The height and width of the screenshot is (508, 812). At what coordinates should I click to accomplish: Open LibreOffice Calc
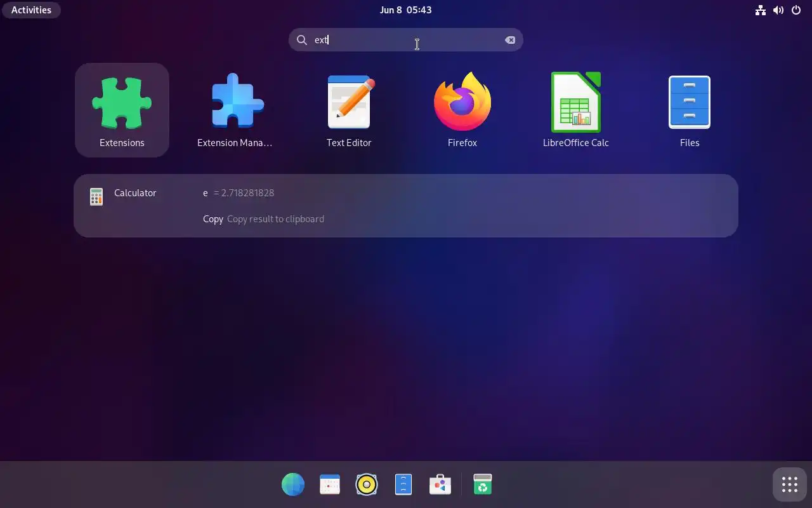(x=576, y=110)
